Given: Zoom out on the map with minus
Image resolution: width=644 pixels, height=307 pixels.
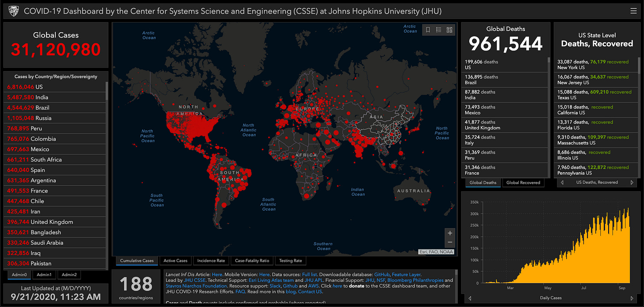Looking at the screenshot, I should [x=450, y=243].
